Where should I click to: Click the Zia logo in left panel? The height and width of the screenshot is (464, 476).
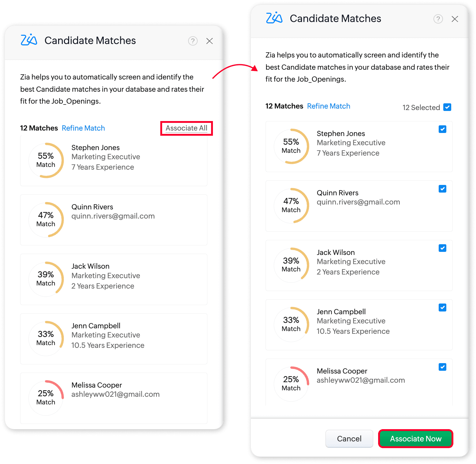click(29, 40)
